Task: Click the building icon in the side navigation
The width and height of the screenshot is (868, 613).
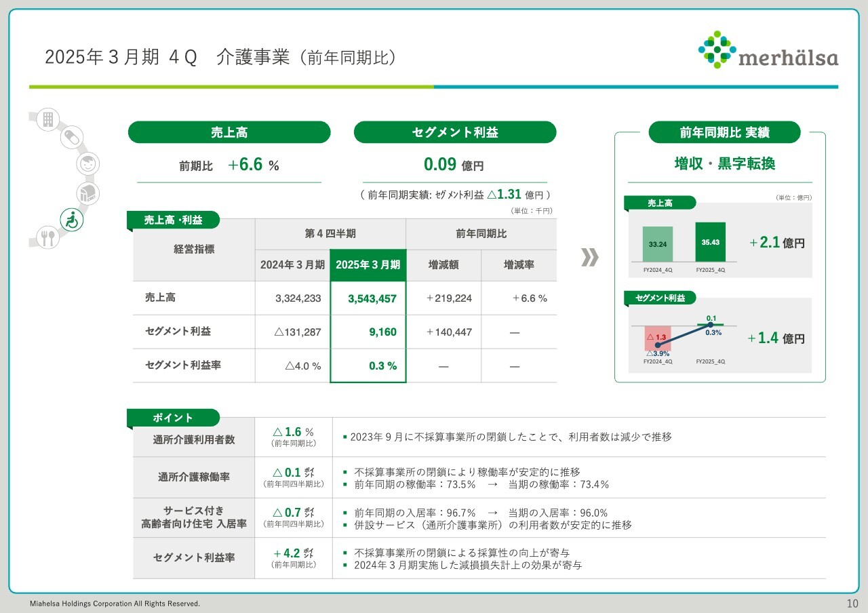Action: [48, 119]
